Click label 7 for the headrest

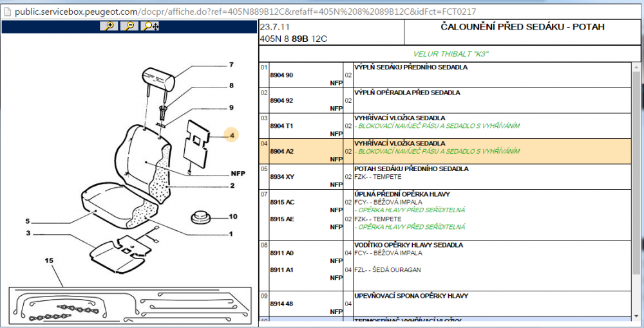(x=231, y=64)
